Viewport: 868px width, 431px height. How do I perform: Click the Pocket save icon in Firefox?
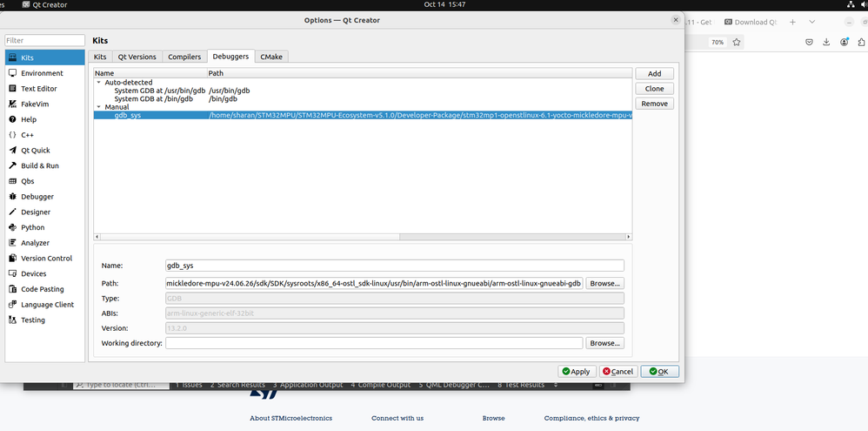[809, 42]
